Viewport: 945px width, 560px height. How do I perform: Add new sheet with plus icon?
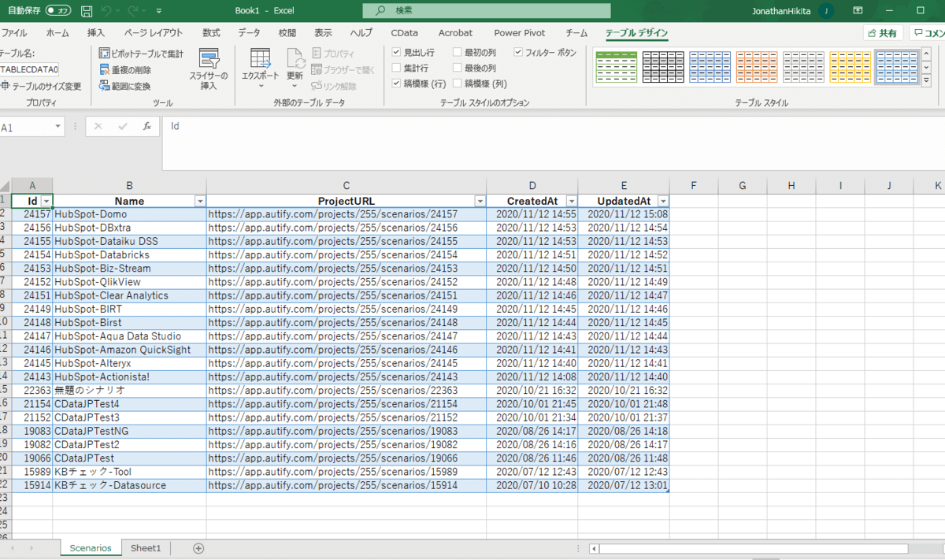click(x=198, y=548)
